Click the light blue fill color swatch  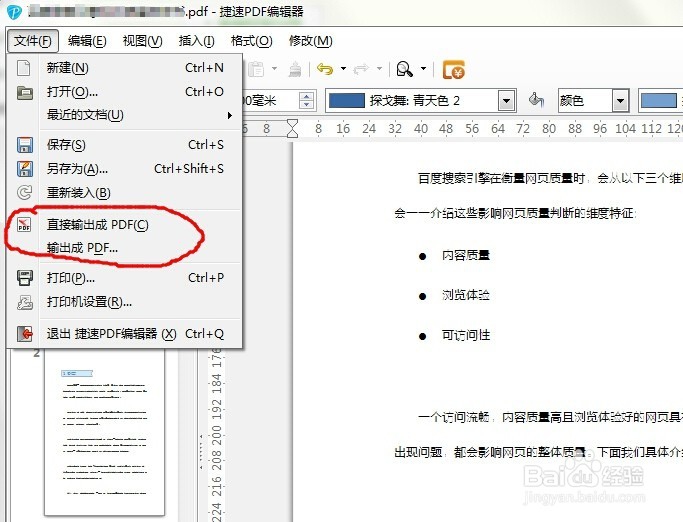pyautogui.click(x=659, y=101)
